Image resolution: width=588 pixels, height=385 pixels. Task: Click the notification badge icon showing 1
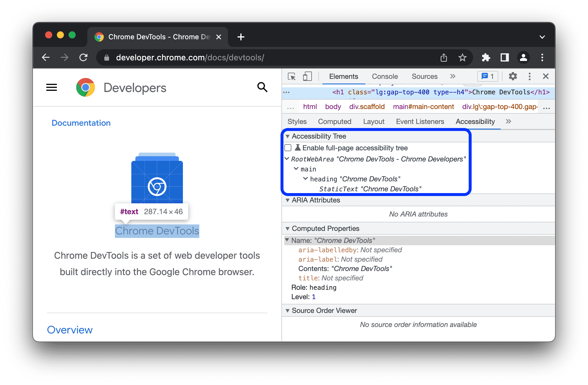pyautogui.click(x=486, y=76)
